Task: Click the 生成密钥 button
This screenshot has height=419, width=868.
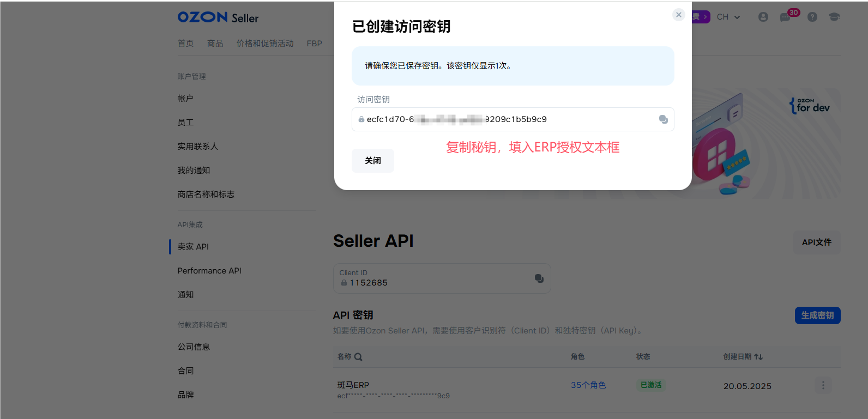Action: point(817,315)
